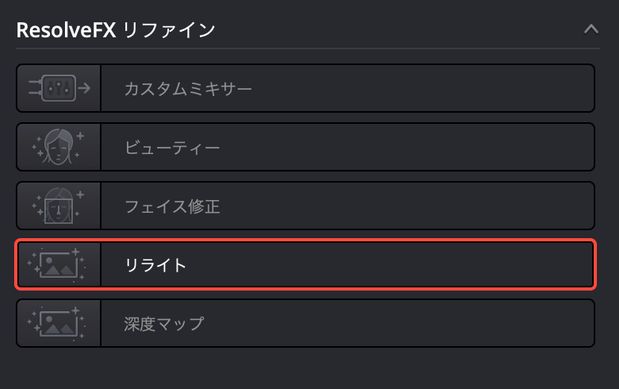Select the highlighted リライト label
The image size is (619, 389).
pyautogui.click(x=155, y=265)
